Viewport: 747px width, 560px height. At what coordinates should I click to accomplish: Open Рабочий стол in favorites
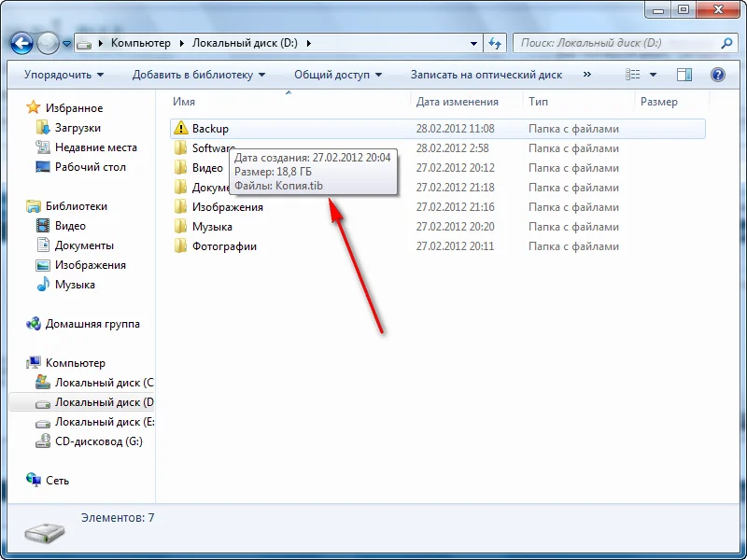(90, 167)
